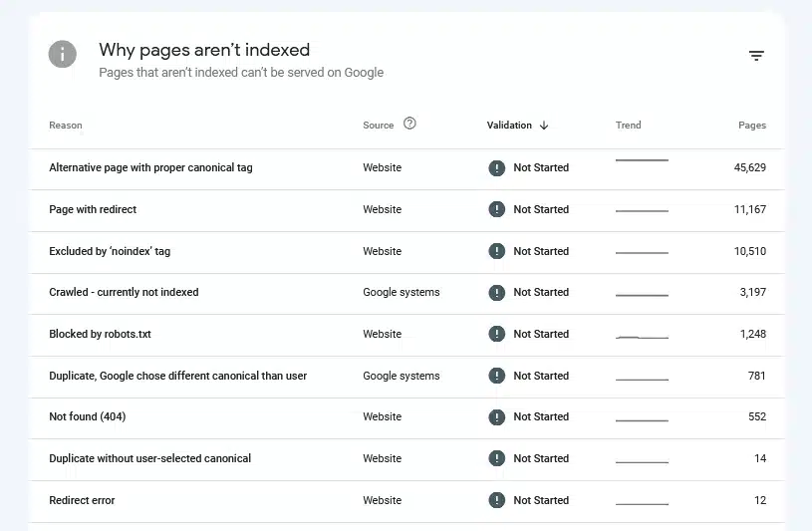
Task: Toggle the Validation sort arrow
Action: coord(544,126)
